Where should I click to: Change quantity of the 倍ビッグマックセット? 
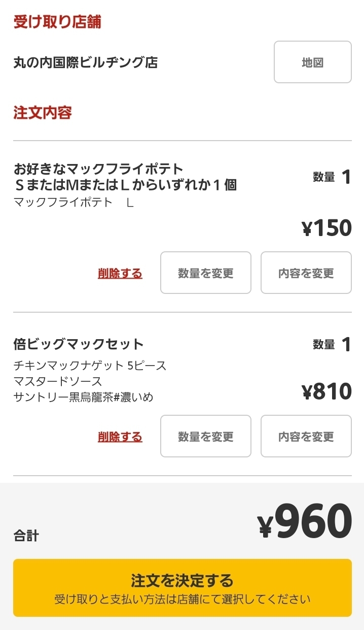(205, 436)
